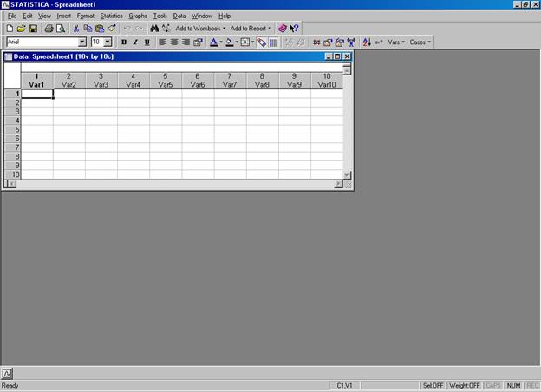Click the Cut scissors icon

(x=76, y=29)
